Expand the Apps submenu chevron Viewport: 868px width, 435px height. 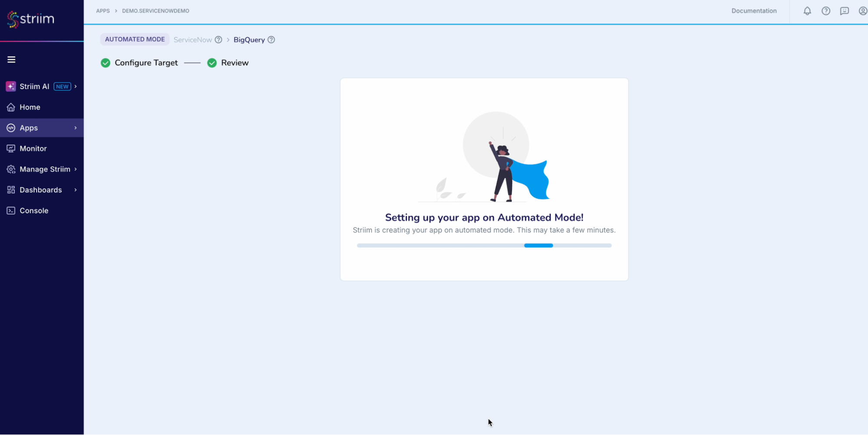[x=76, y=128]
